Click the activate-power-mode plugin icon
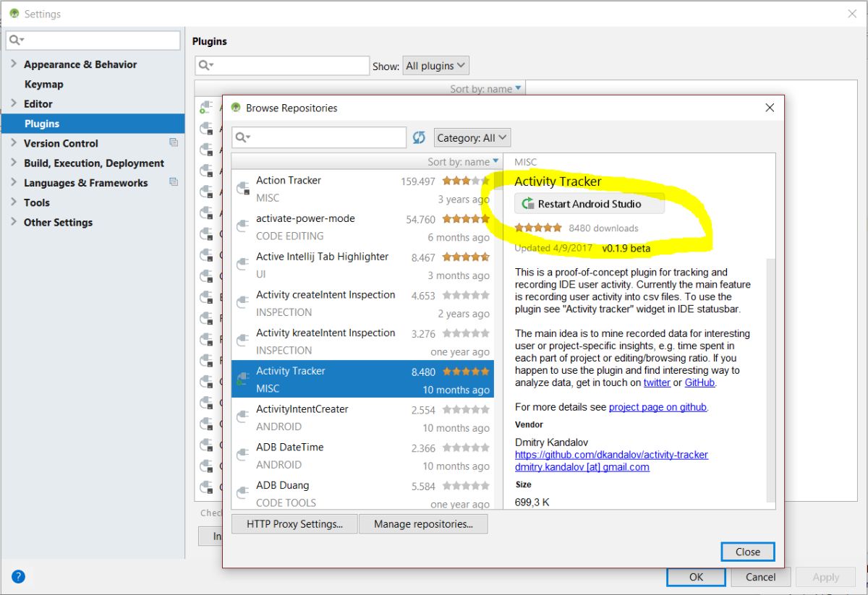The height and width of the screenshot is (595, 868). [x=244, y=227]
